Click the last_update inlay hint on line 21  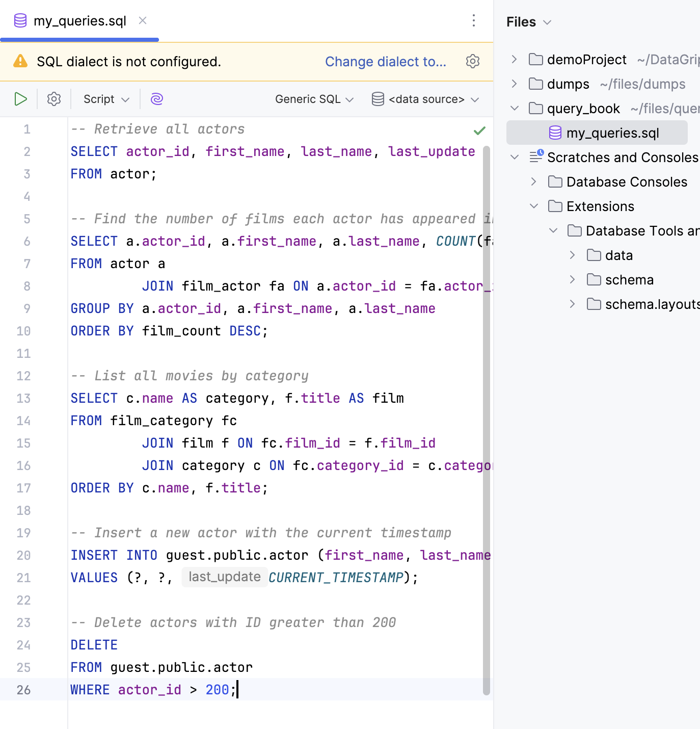tap(225, 577)
